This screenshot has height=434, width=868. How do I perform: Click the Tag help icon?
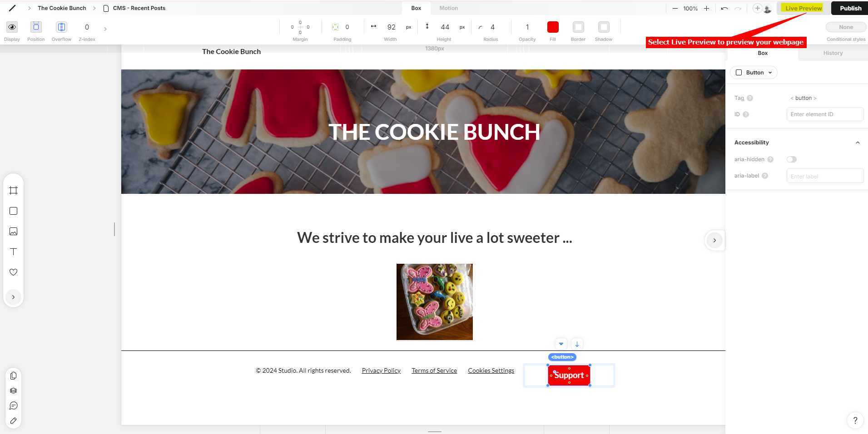(750, 98)
